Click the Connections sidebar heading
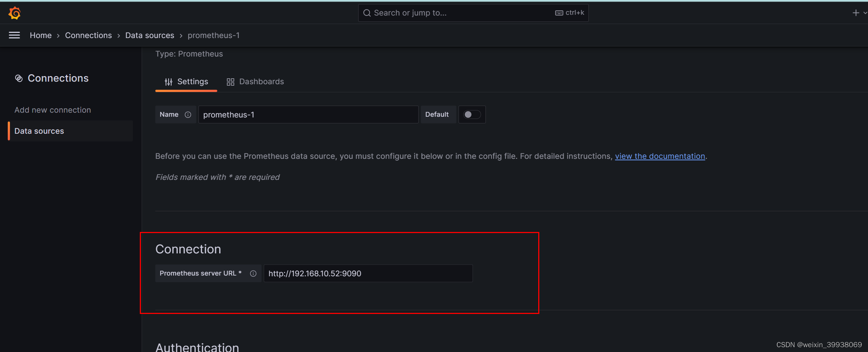Image resolution: width=868 pixels, height=352 pixels. coord(58,78)
